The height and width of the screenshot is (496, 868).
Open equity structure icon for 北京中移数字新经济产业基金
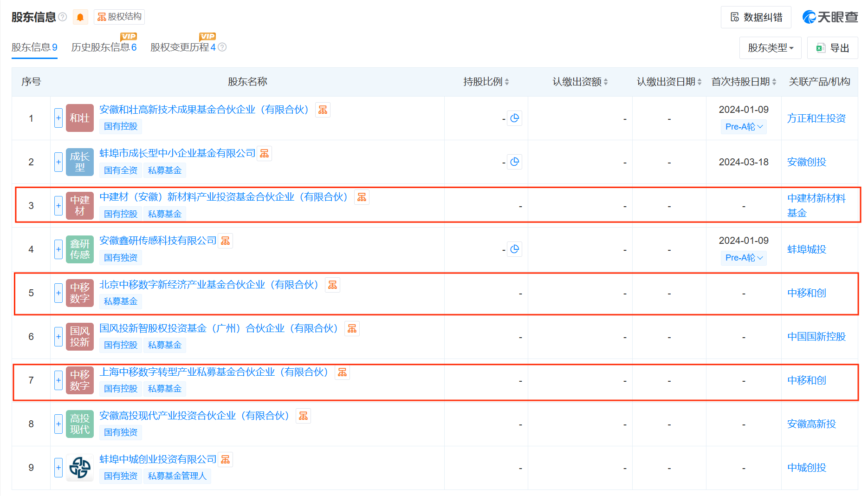(332, 285)
